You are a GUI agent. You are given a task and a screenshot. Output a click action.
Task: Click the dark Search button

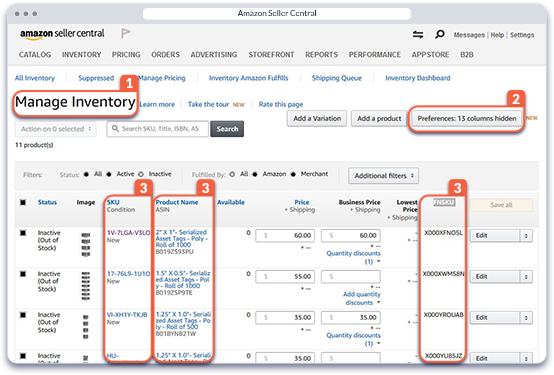(227, 129)
